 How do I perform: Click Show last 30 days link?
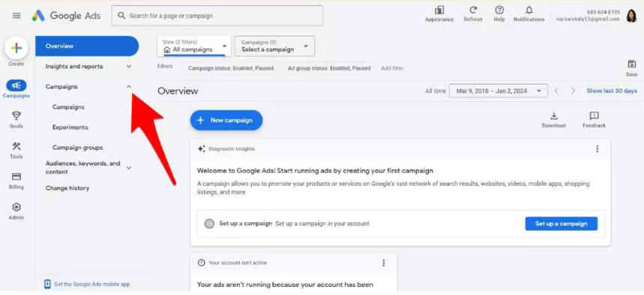pos(612,91)
